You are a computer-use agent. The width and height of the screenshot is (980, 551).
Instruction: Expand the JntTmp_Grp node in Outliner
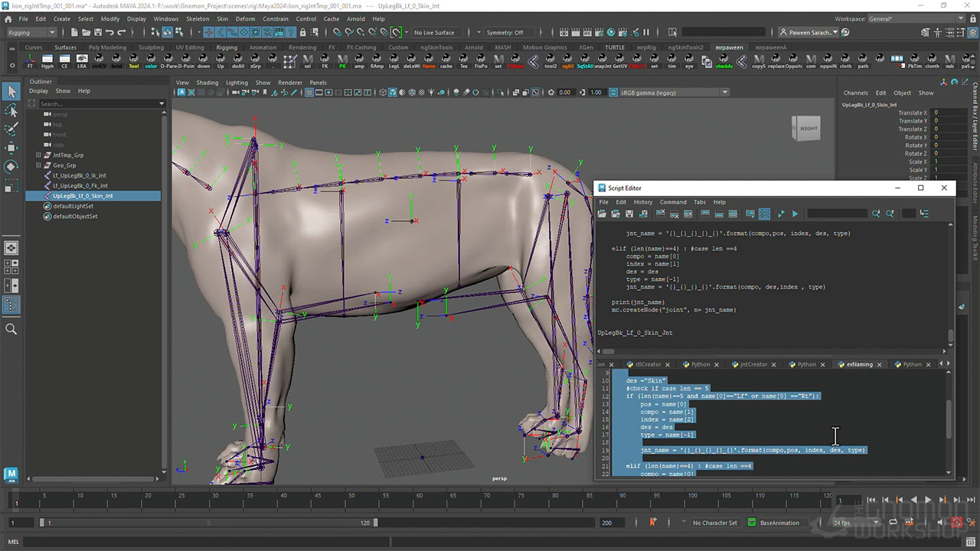38,155
